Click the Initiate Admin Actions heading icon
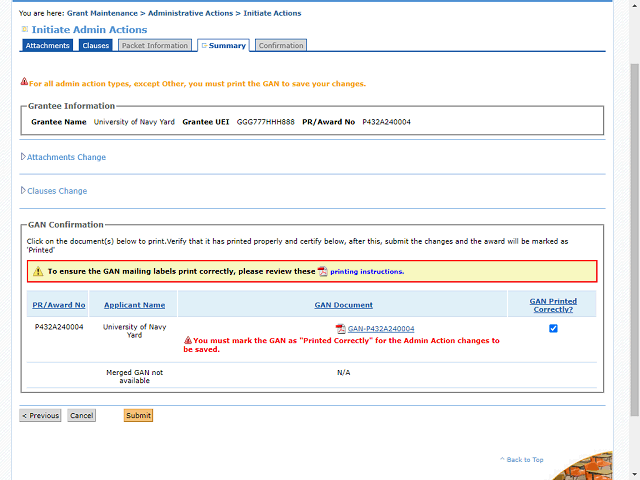Viewport: 640px width, 480px height. (25, 29)
